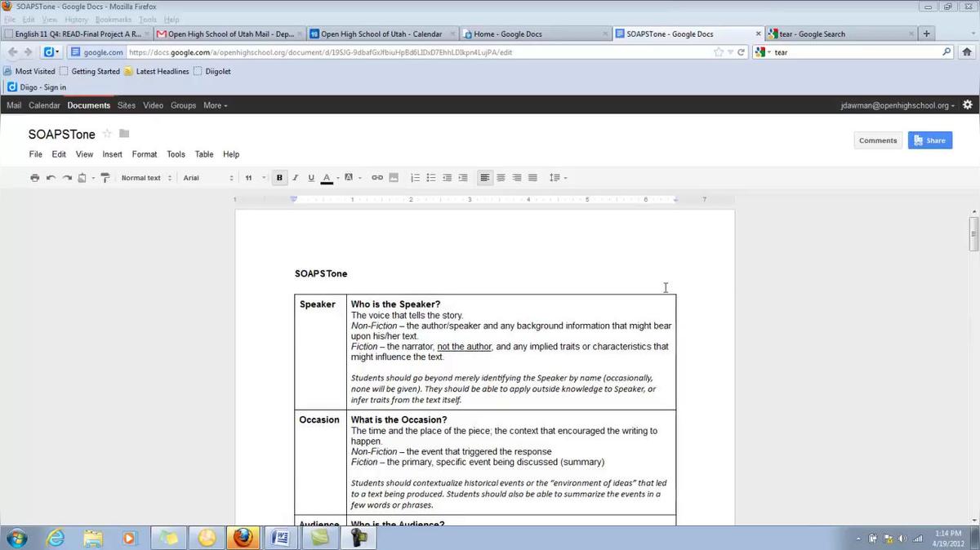
Task: Toggle Bold formatting button
Action: click(x=279, y=178)
